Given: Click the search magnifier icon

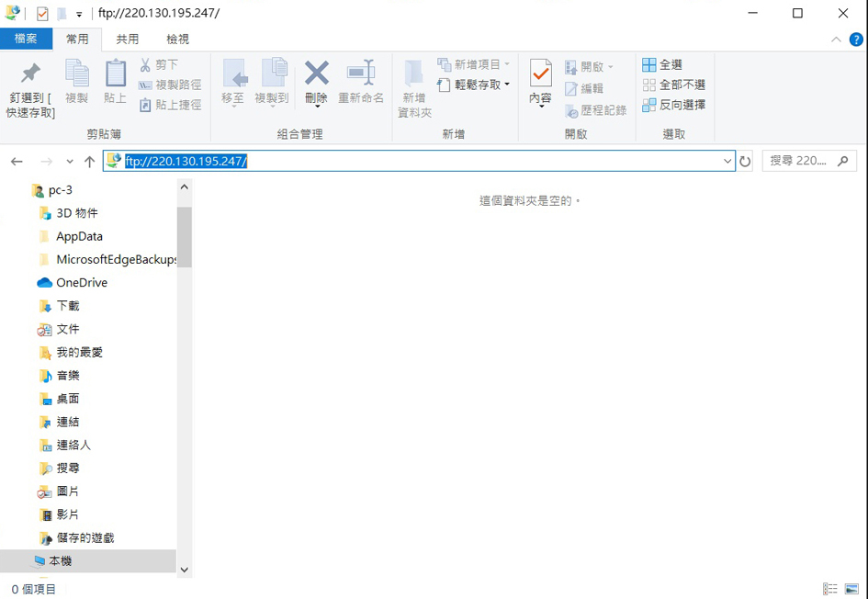Looking at the screenshot, I should point(842,161).
